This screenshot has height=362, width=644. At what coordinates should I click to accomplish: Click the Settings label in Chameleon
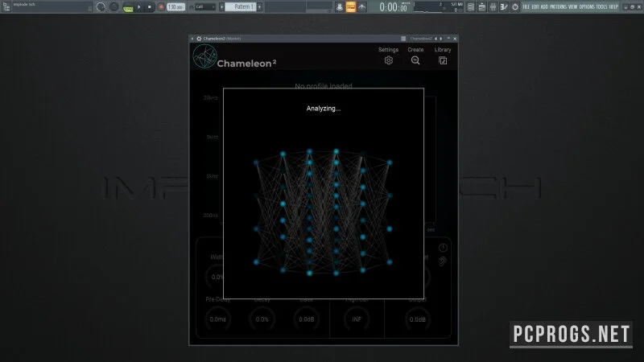(x=388, y=50)
